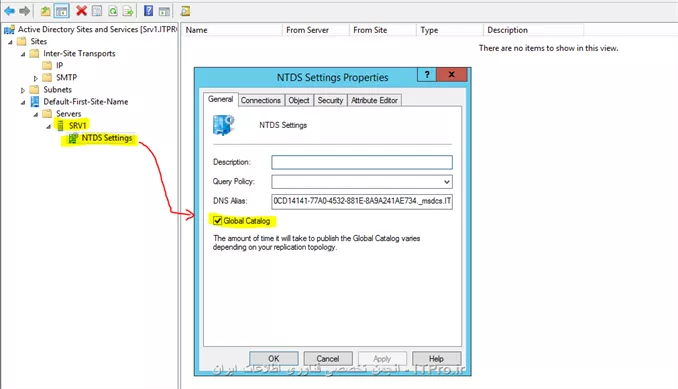Expand the Subnets tree node
678x389 pixels.
pyautogui.click(x=23, y=90)
